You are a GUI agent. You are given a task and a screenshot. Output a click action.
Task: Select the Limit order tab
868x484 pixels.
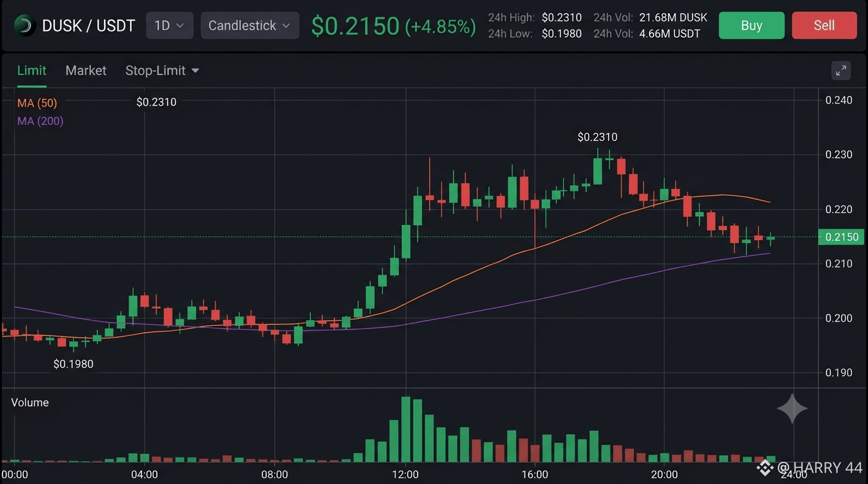[32, 71]
